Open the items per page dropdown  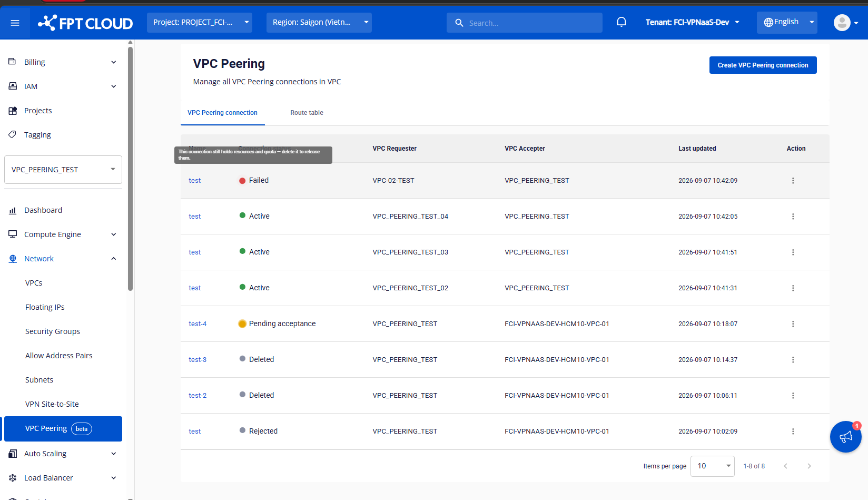click(713, 466)
